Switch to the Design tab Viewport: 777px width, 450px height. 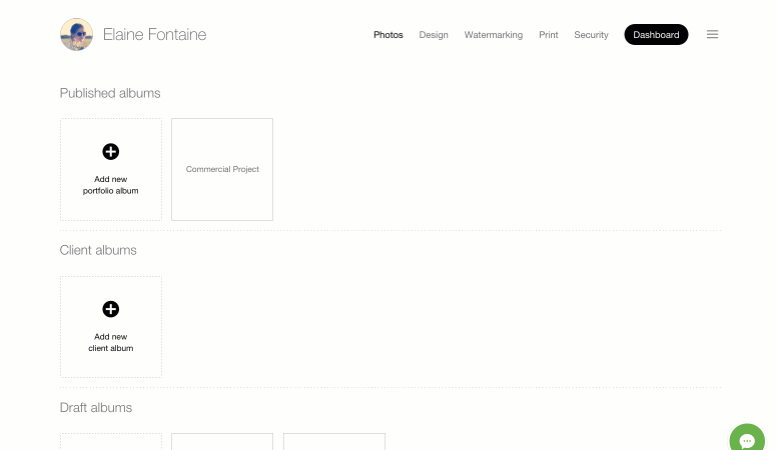coord(434,35)
